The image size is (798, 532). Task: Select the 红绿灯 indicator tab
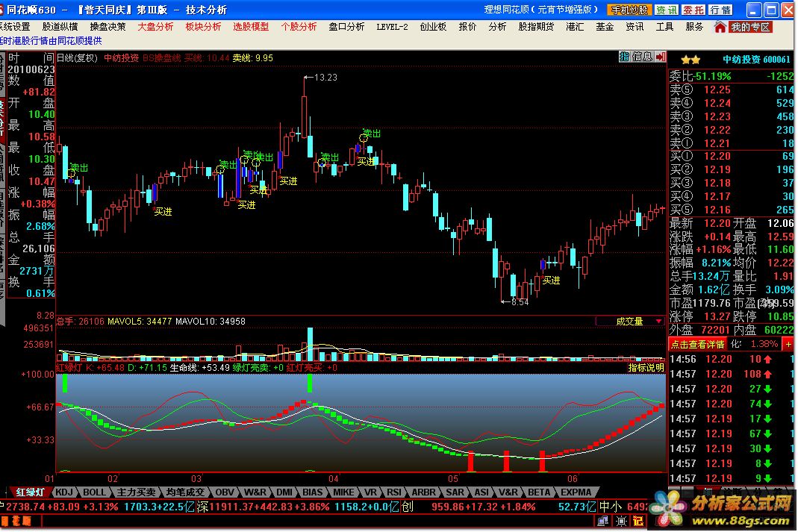[30, 492]
